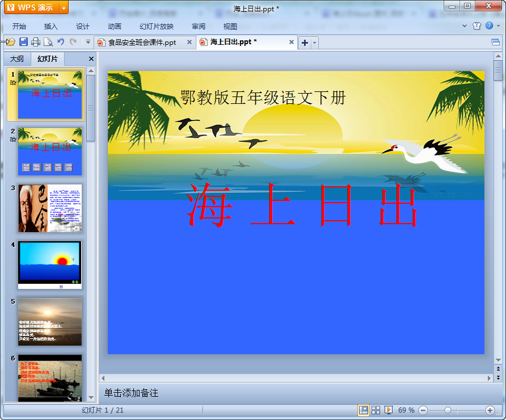Click the WPS 演示 logo button
This screenshot has width=506, height=420.
pyautogui.click(x=32, y=8)
